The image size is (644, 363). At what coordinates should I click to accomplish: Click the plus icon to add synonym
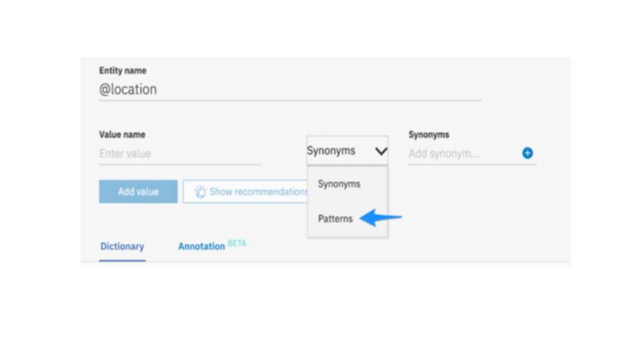pos(527,153)
